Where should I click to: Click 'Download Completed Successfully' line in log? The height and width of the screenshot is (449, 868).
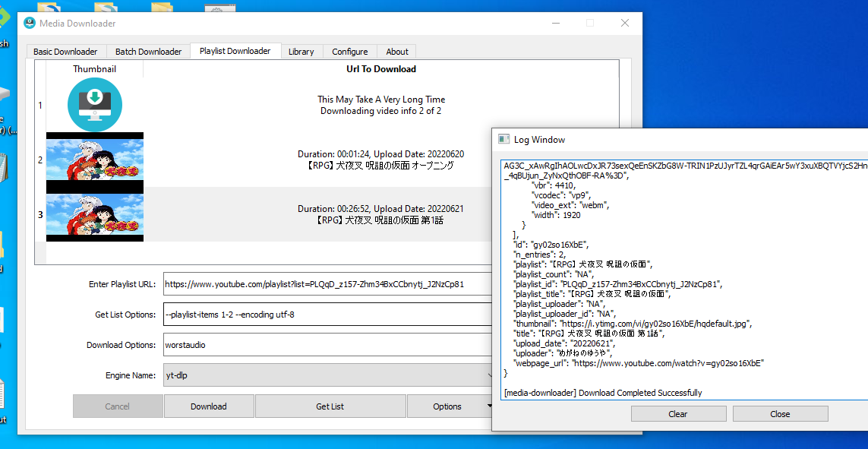[x=603, y=393]
